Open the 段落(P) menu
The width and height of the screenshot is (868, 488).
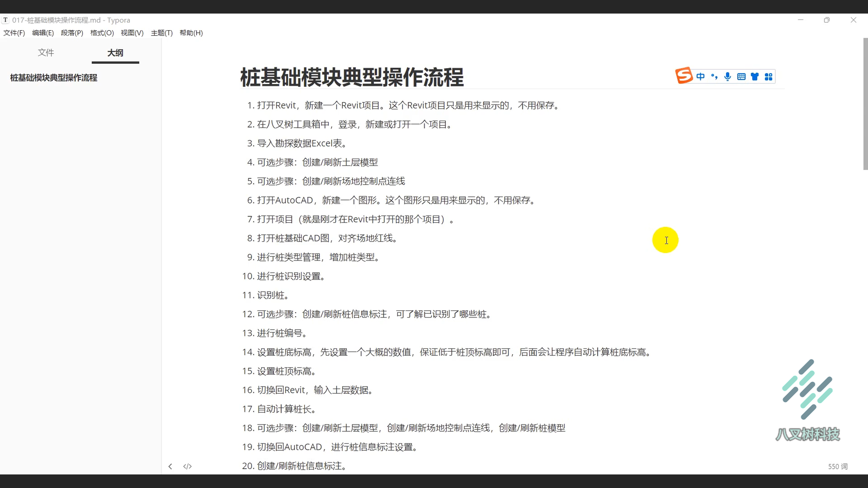[x=72, y=33]
